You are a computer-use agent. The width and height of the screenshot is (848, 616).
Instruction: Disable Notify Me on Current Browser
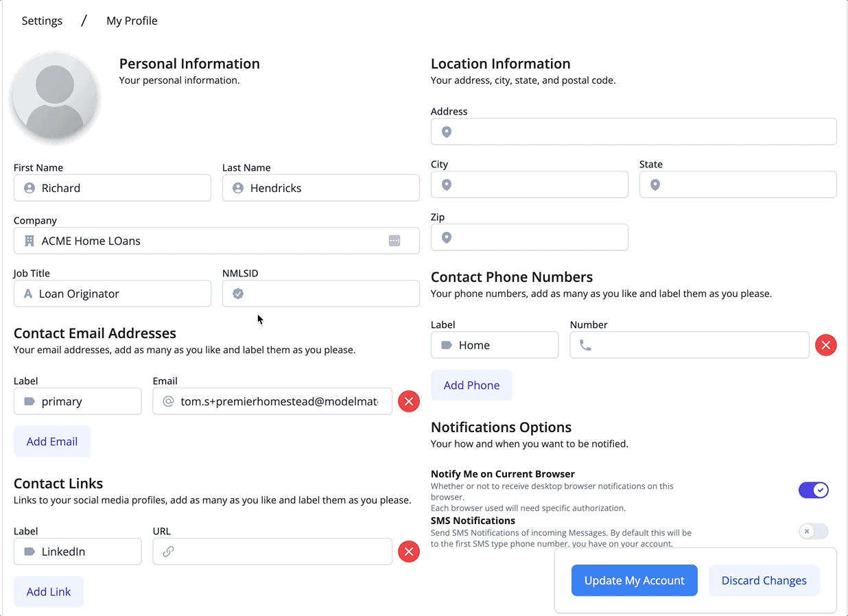click(x=814, y=490)
